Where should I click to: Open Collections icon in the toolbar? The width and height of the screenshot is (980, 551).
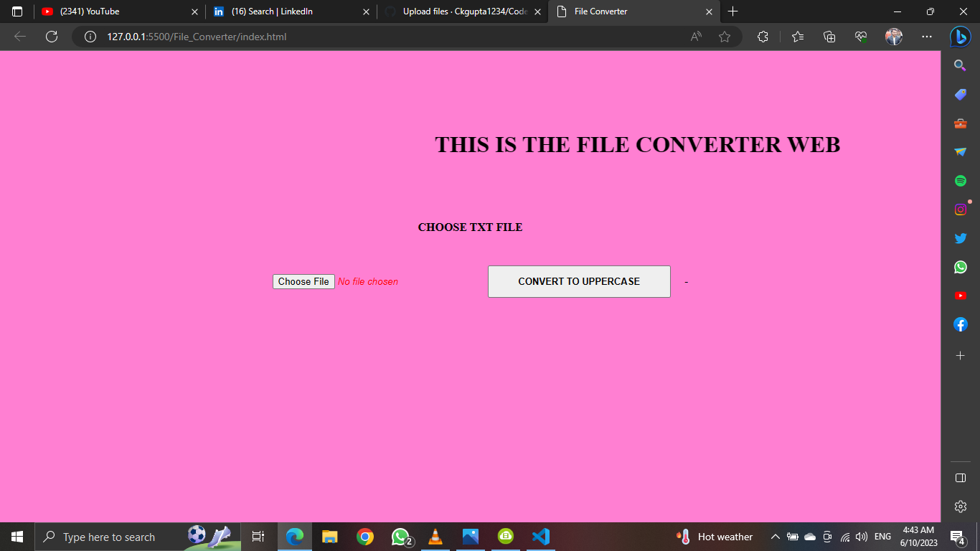click(829, 37)
